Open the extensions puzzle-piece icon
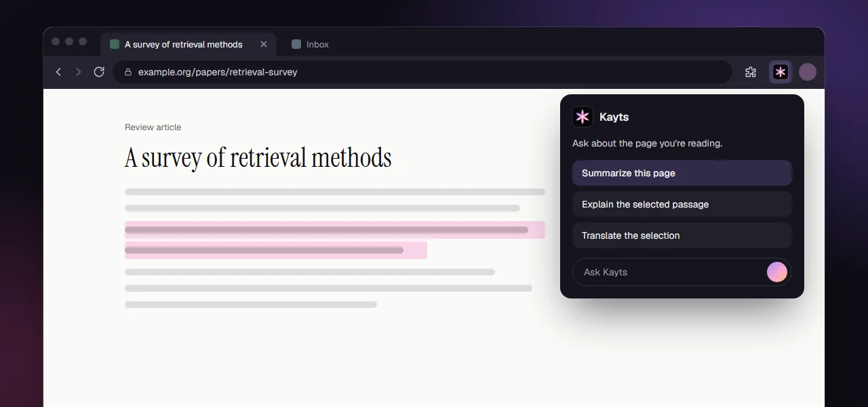 point(751,72)
